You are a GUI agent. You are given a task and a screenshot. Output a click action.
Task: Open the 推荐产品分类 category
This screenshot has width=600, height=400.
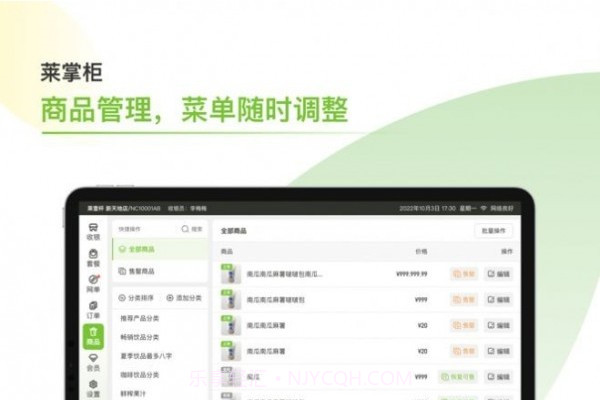tap(140, 318)
